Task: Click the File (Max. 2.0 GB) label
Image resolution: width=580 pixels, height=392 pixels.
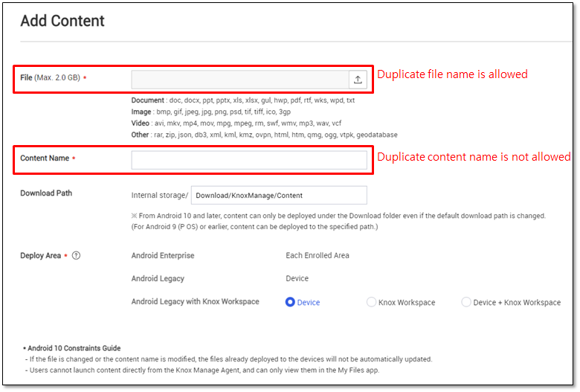Action: [x=51, y=78]
